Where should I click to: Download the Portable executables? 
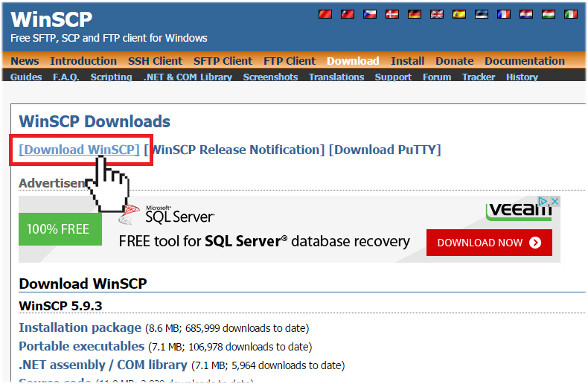click(81, 346)
